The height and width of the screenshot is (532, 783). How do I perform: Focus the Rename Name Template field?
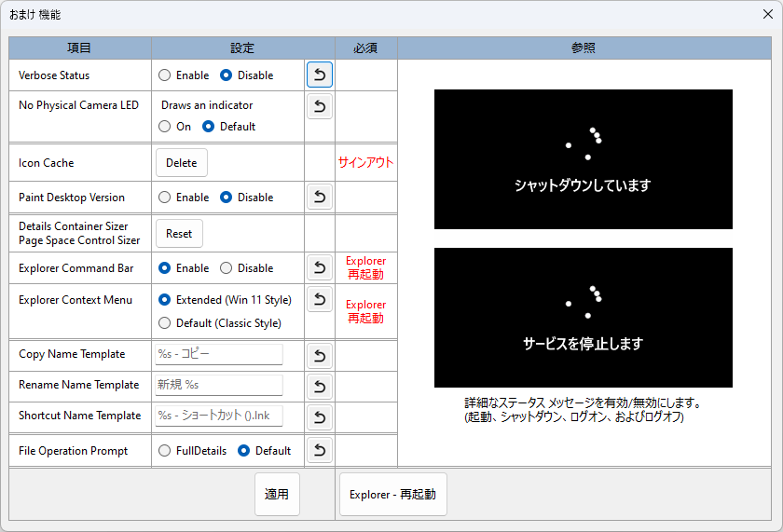click(x=219, y=385)
